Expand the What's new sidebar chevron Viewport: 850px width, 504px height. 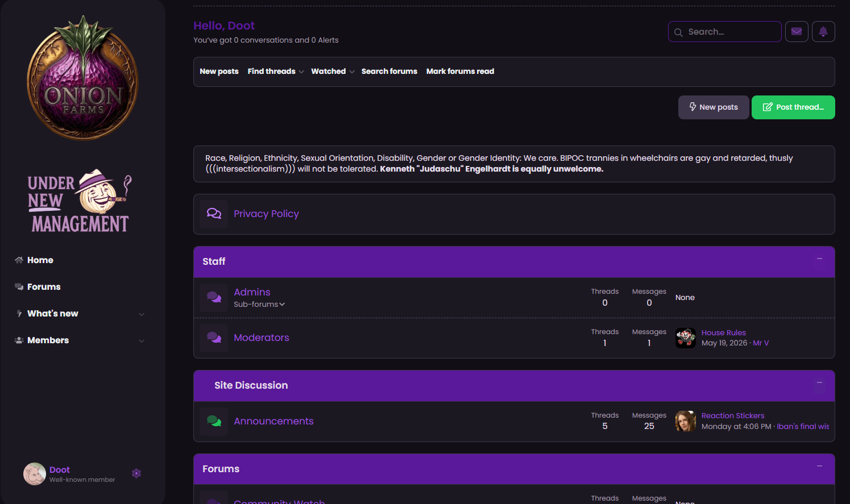point(142,314)
